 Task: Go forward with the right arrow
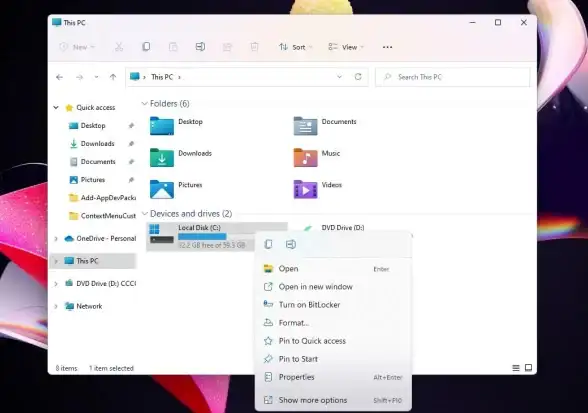point(80,77)
